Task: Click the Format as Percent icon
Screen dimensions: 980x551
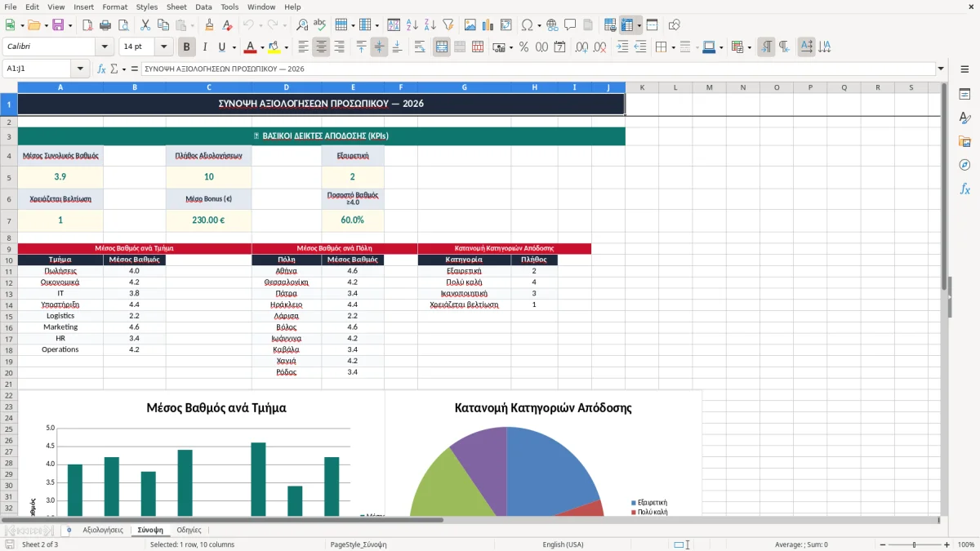Action: pyautogui.click(x=523, y=47)
